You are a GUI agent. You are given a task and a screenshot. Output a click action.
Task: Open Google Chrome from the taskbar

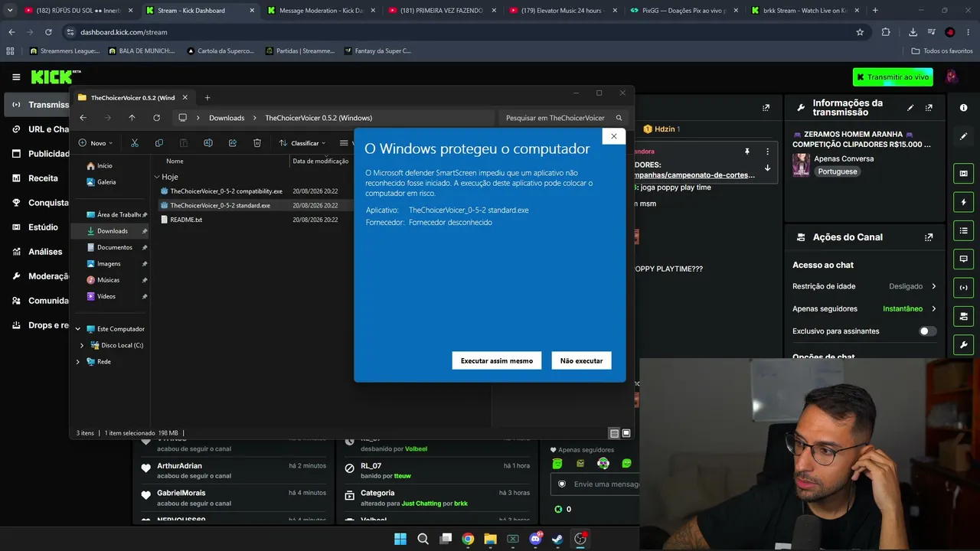468,539
